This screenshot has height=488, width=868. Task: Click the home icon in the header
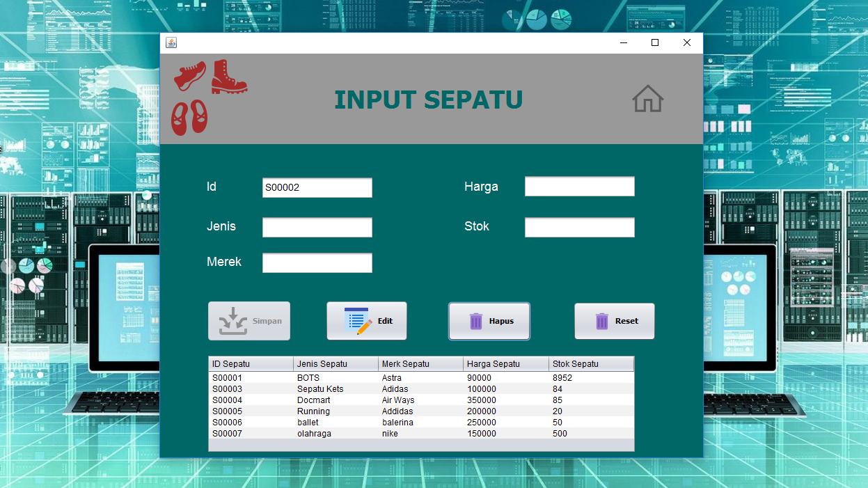[648, 99]
